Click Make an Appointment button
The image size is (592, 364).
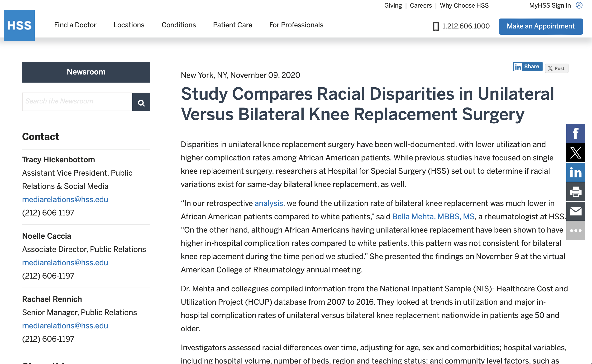540,26
